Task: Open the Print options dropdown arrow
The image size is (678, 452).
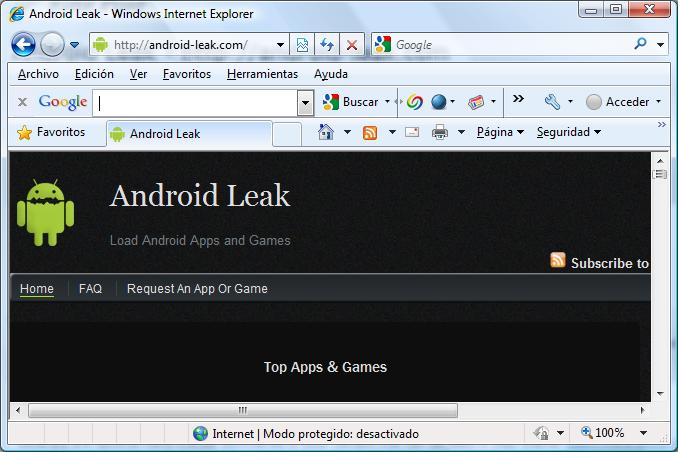Action: click(461, 132)
